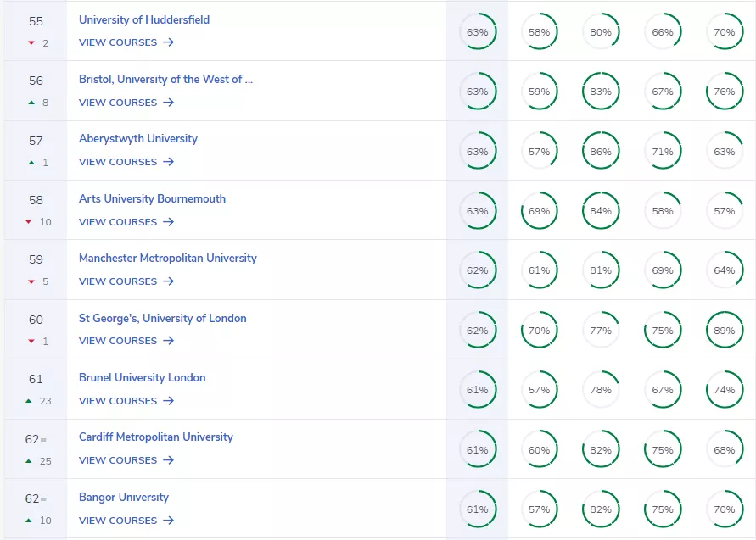View courses at Aberystwyth University

click(x=118, y=162)
